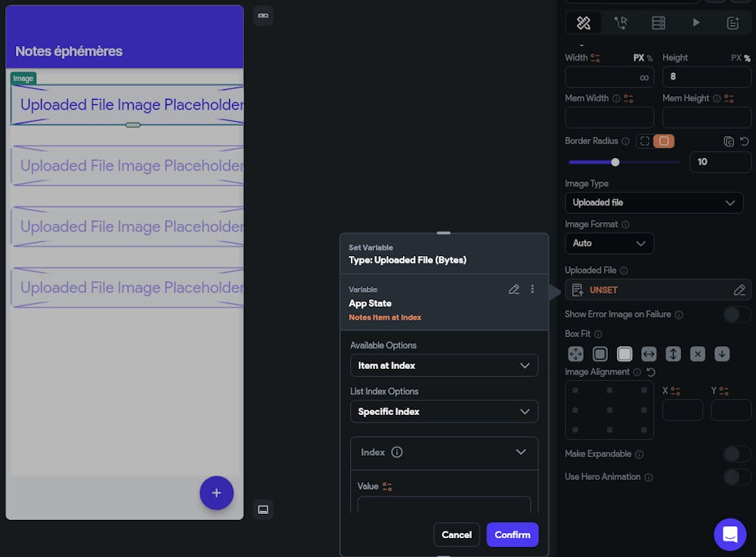Select the Box Fit vertical fit-height icon

(673, 354)
